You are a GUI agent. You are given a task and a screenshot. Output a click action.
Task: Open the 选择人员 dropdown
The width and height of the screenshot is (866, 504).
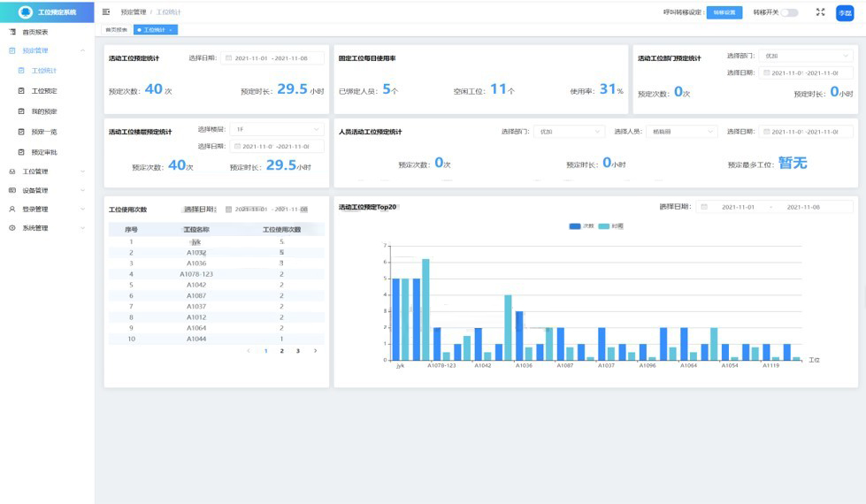[681, 132]
